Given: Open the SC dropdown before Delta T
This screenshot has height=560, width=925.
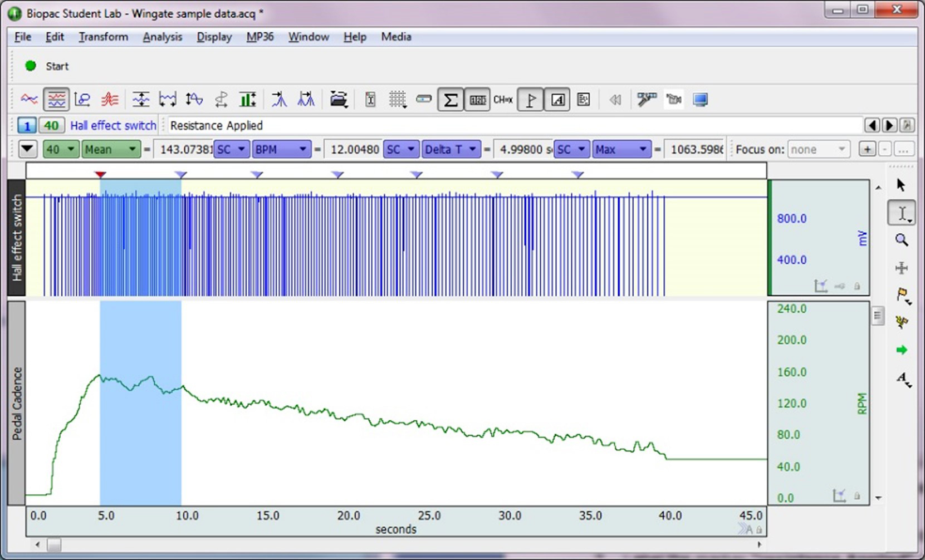Looking at the screenshot, I should click(401, 149).
